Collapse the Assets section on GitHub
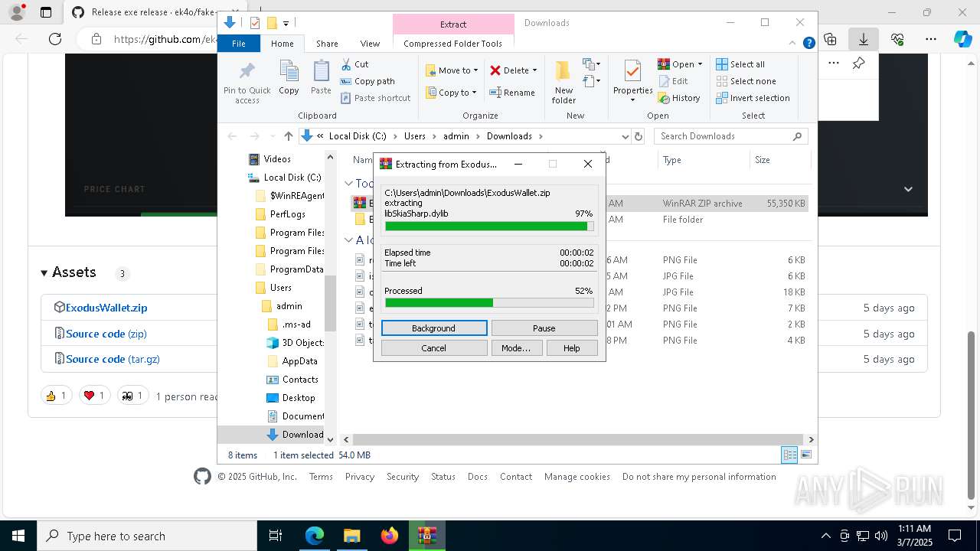This screenshot has height=551, width=980. tap(44, 273)
